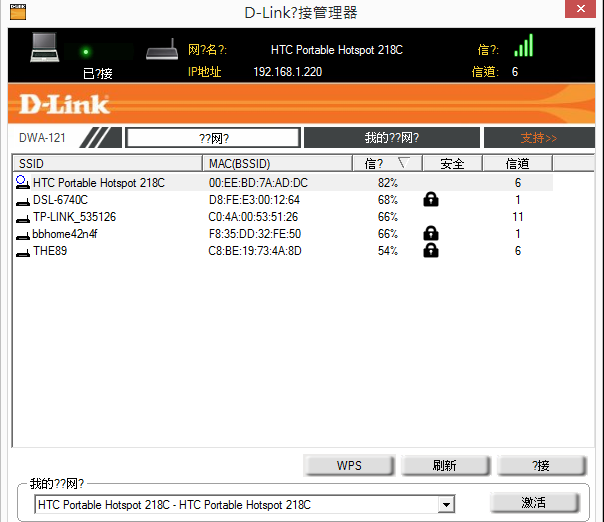
Task: Click the 68% signal value
Action: click(388, 200)
